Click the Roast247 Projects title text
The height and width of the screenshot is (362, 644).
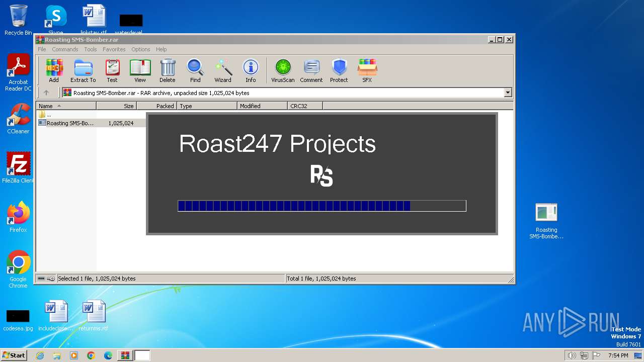tap(277, 144)
